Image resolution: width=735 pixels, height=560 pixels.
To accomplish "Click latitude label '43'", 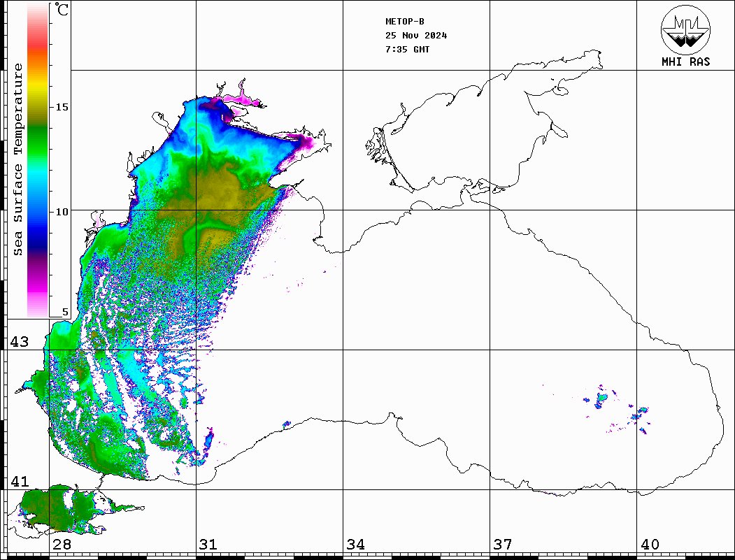I will (20, 342).
